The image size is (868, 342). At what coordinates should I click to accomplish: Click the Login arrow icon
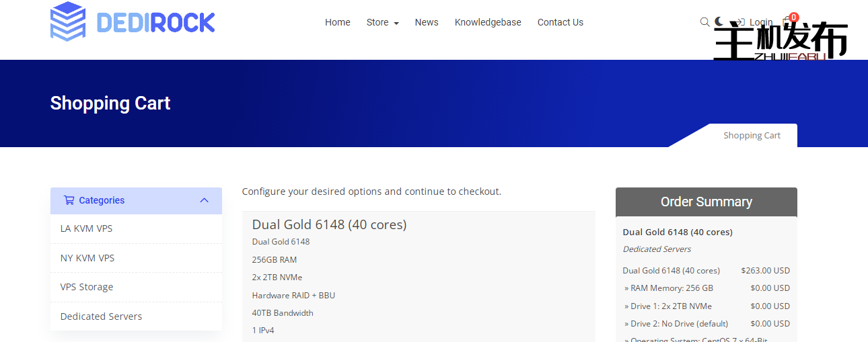pyautogui.click(x=740, y=22)
